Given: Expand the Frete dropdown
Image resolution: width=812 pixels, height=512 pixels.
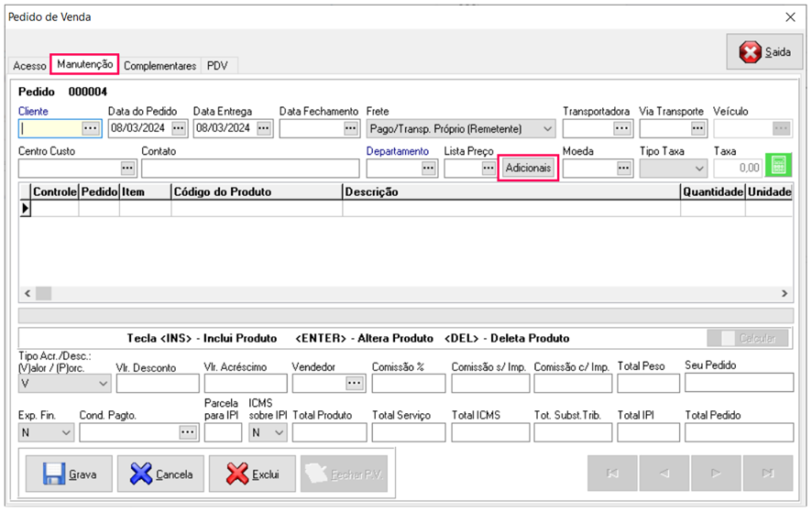Looking at the screenshot, I should click(x=547, y=129).
